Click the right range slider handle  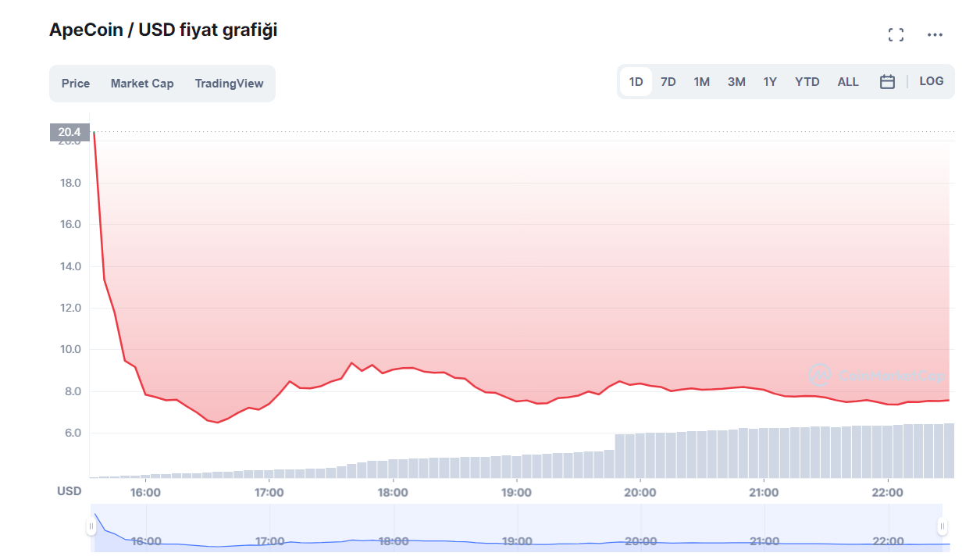click(x=943, y=526)
